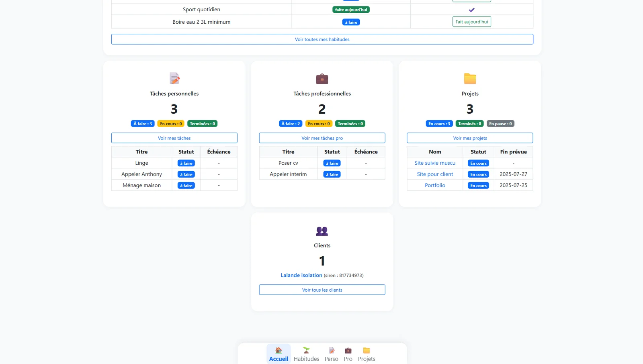643x364 pixels.
Task: Mark 'Boire eau 2 3L minimum' done today
Action: click(x=471, y=22)
